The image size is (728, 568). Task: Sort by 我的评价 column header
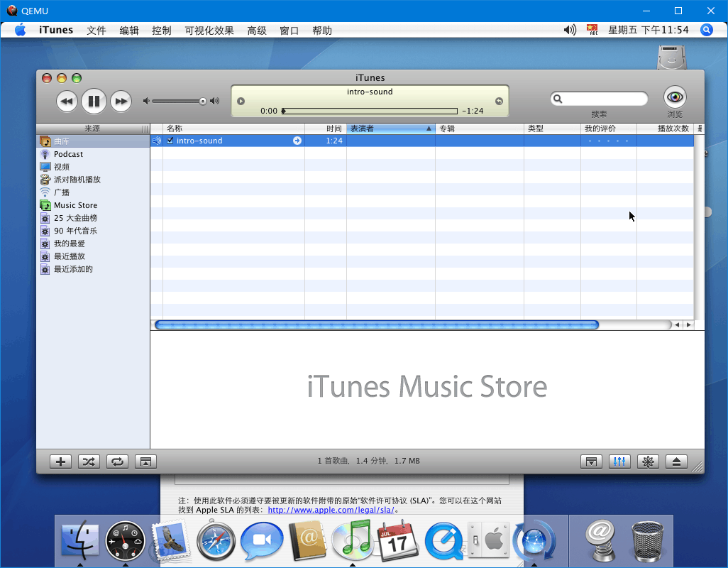click(x=608, y=129)
